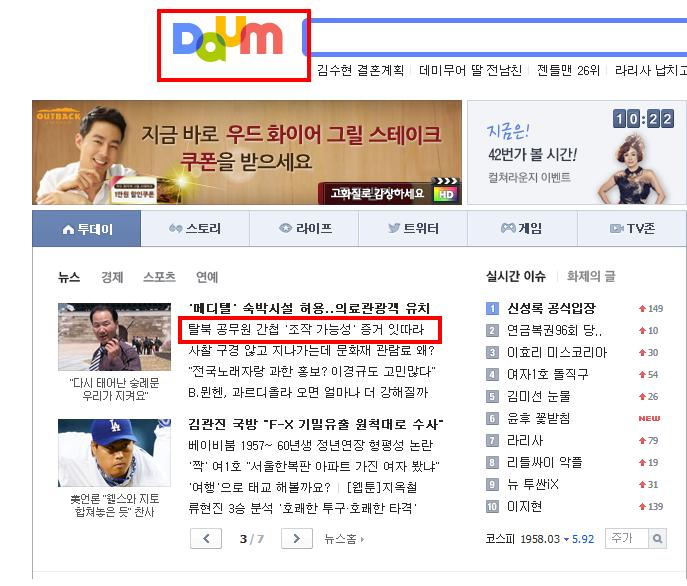Select the 경제 news category
This screenshot has height=586, width=687.
112,277
